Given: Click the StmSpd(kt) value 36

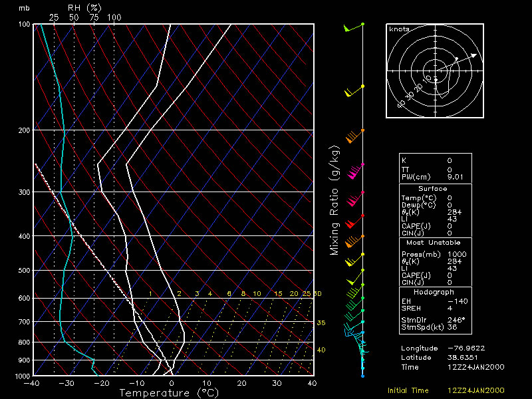Looking at the screenshot, I should pos(452,327).
